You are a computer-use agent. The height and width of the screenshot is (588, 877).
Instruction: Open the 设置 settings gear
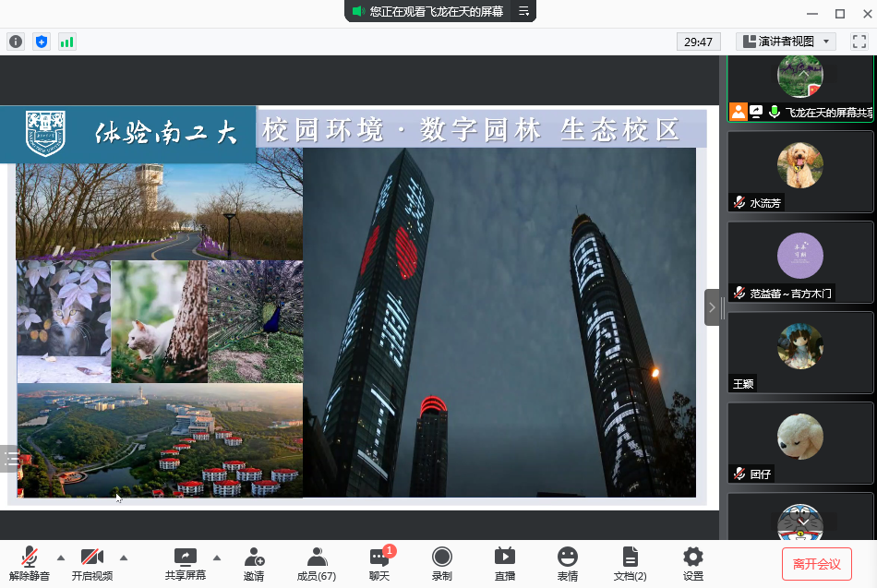(x=692, y=563)
